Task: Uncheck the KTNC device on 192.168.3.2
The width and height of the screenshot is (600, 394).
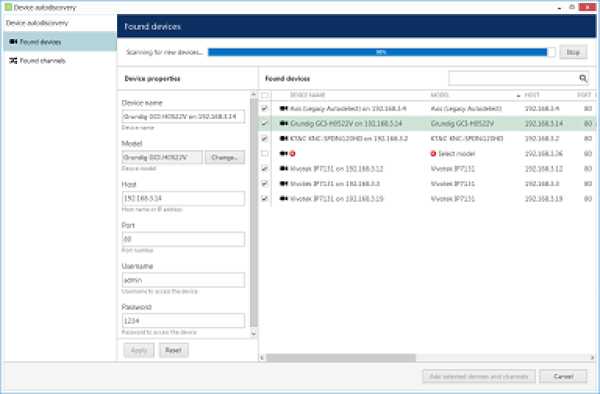Action: coord(264,138)
